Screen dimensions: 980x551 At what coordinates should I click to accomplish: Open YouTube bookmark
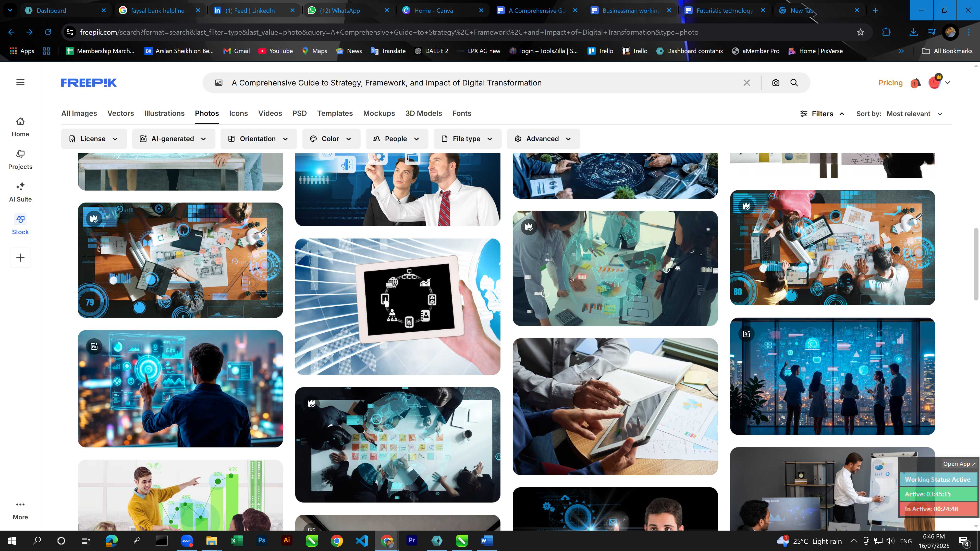tap(275, 51)
